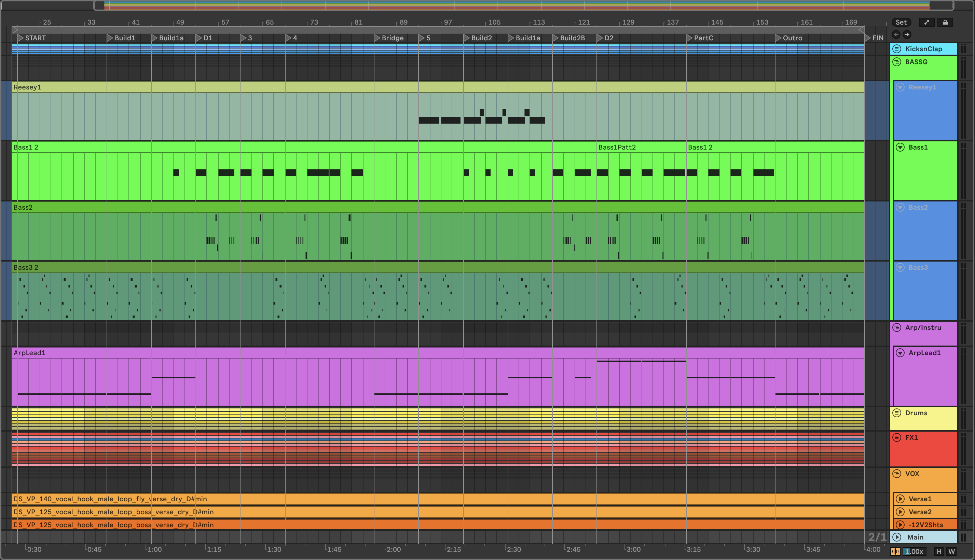975x560 pixels.
Task: Unfold the FX1 group track
Action: click(x=897, y=437)
